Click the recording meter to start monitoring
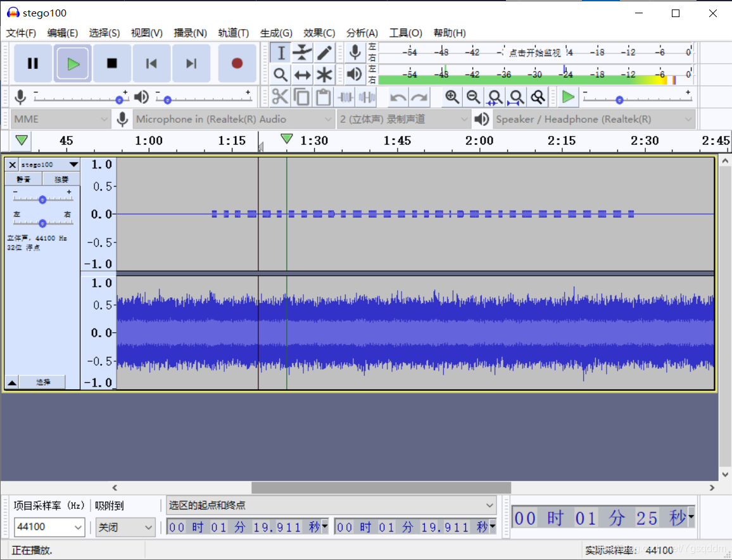 (536, 53)
